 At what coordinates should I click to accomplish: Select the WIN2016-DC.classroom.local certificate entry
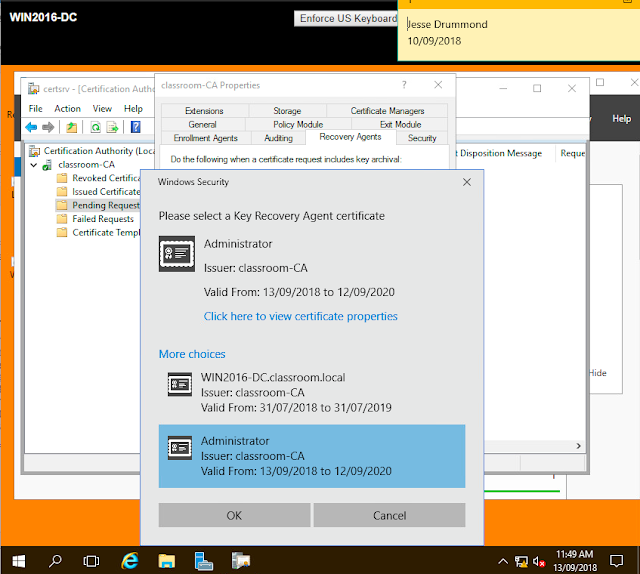pyautogui.click(x=312, y=392)
